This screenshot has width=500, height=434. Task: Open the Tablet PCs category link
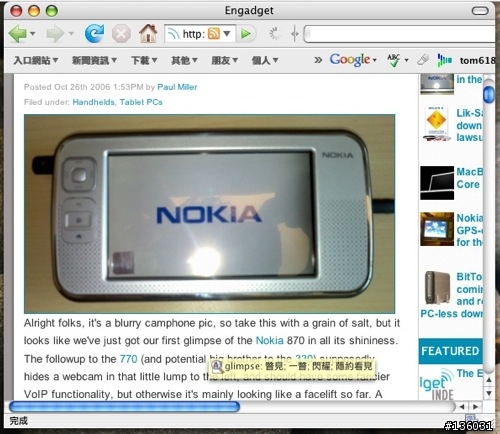tap(141, 102)
